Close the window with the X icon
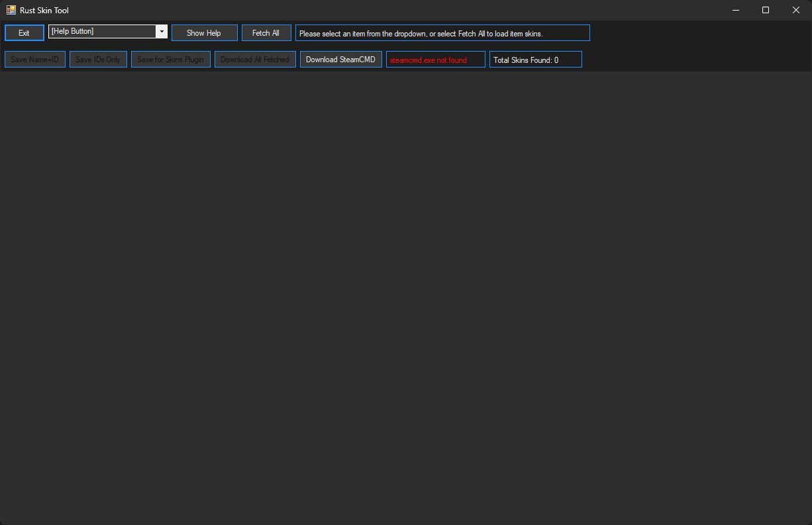This screenshot has height=525, width=812. pos(796,10)
